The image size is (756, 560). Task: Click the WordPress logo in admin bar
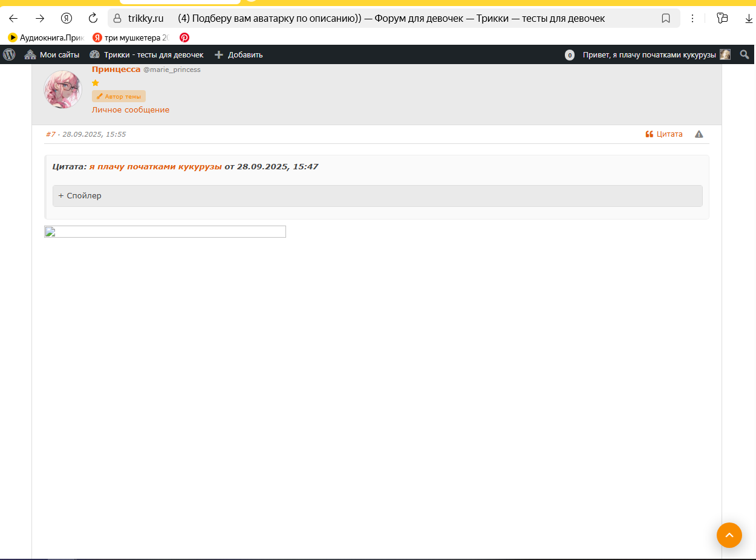click(x=9, y=54)
